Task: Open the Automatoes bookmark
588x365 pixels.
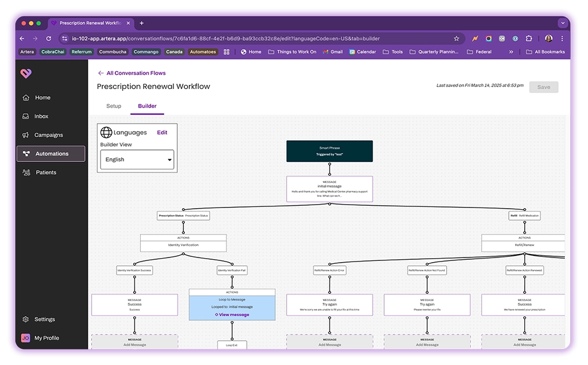Action: click(x=203, y=52)
